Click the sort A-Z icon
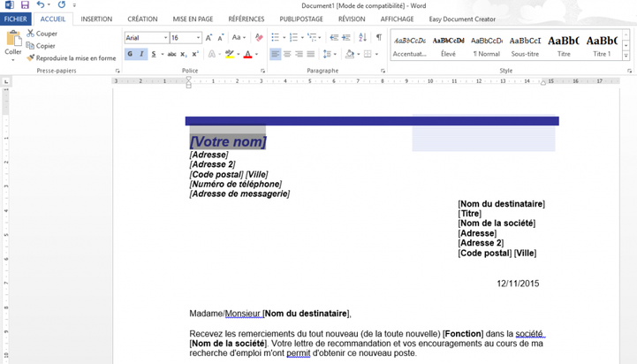This screenshot has width=637, height=364. point(363,38)
